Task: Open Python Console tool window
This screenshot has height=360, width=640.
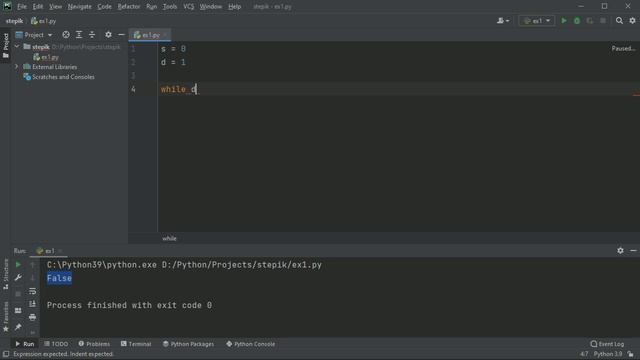Action: coord(251,344)
